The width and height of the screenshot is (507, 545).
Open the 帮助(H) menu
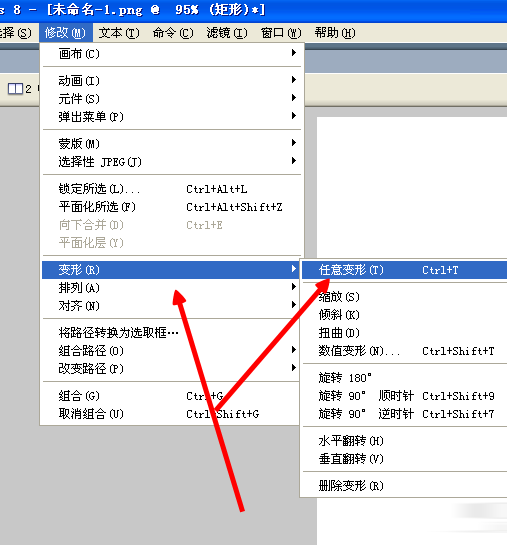coord(335,33)
